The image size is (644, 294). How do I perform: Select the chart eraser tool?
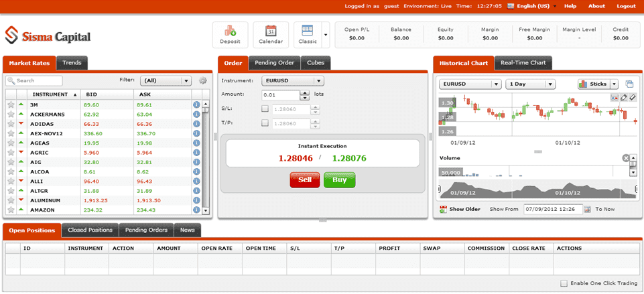[x=632, y=98]
